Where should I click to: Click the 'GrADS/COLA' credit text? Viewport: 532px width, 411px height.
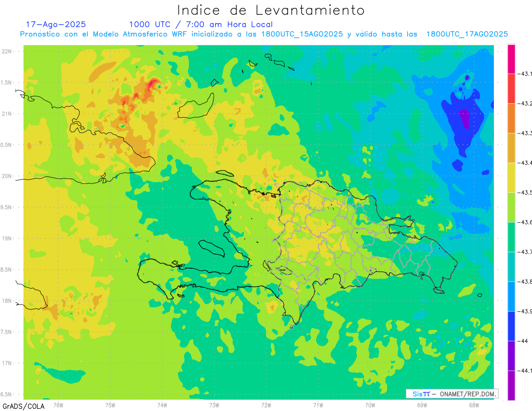click(23, 406)
